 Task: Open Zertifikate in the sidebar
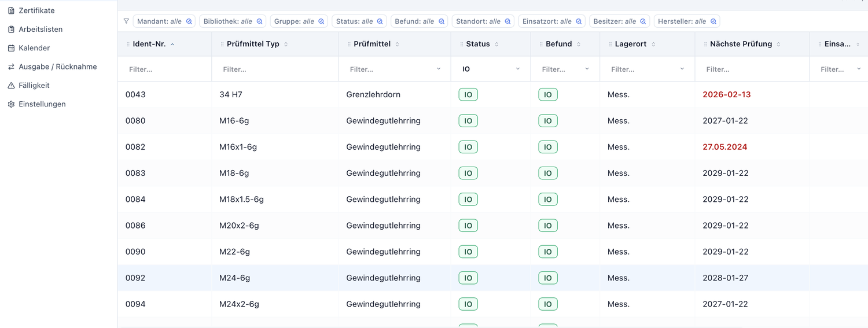click(x=36, y=10)
